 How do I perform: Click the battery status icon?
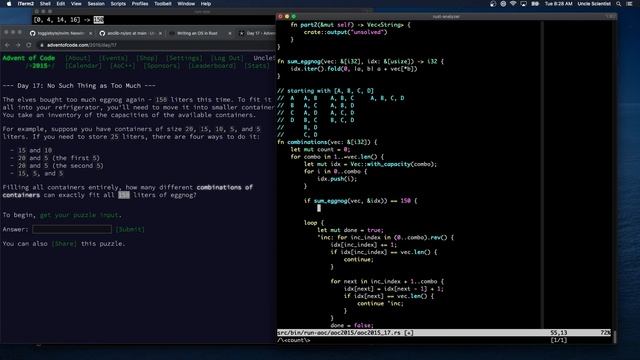tap(535, 4)
